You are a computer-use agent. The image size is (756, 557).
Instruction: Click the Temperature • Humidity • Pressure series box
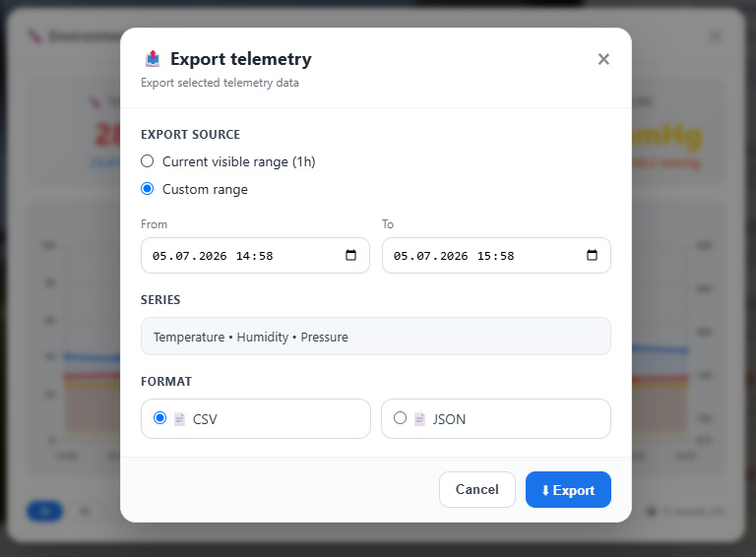[376, 337]
